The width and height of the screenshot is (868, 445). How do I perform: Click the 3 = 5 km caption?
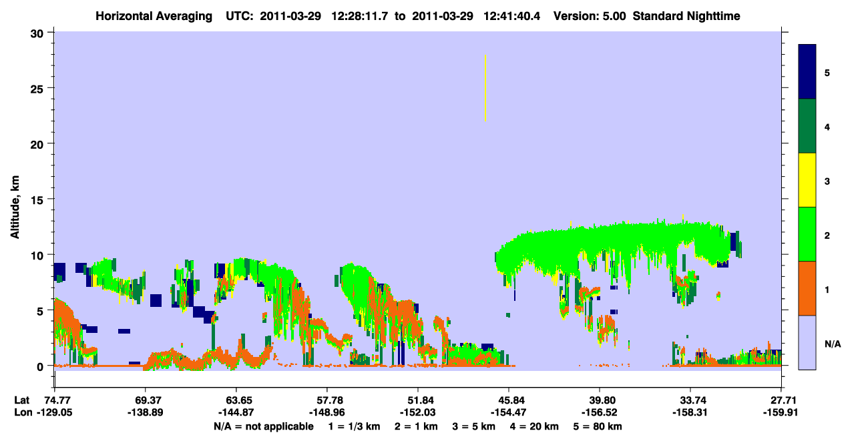coord(474,426)
